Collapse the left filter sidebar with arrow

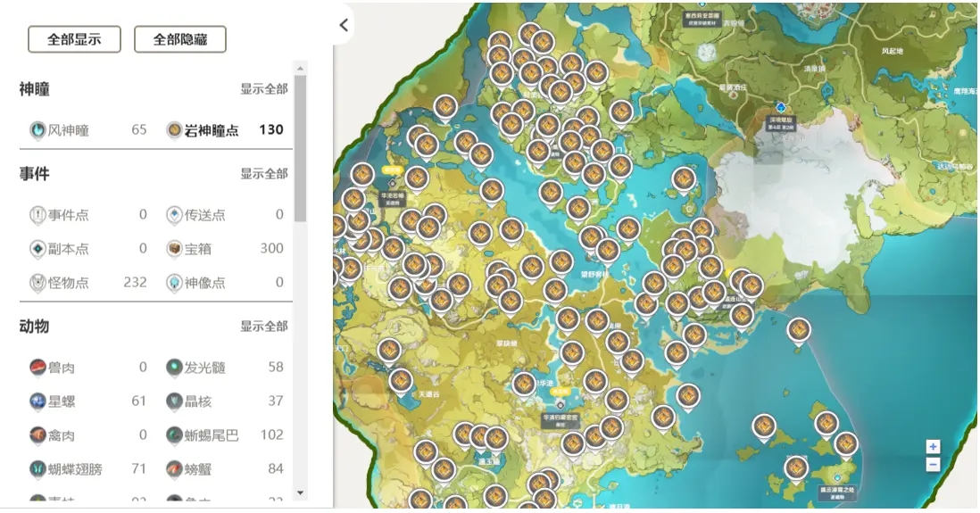click(344, 25)
